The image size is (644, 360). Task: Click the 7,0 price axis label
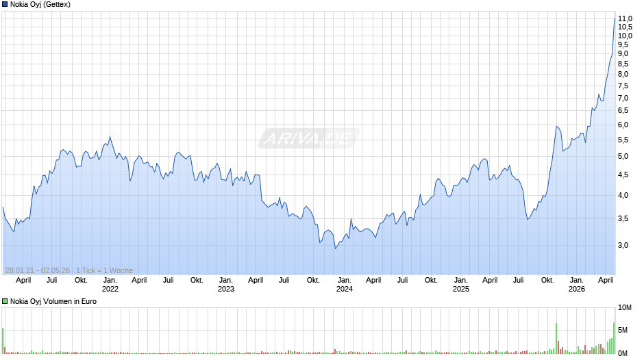[x=623, y=98]
